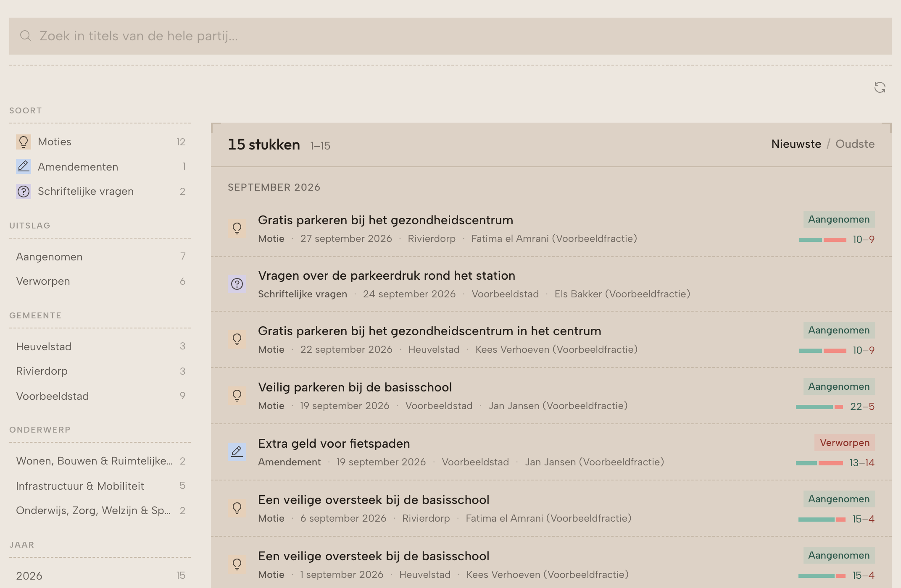Click author Kees Verhoeven on 22 september motie

coord(556,349)
